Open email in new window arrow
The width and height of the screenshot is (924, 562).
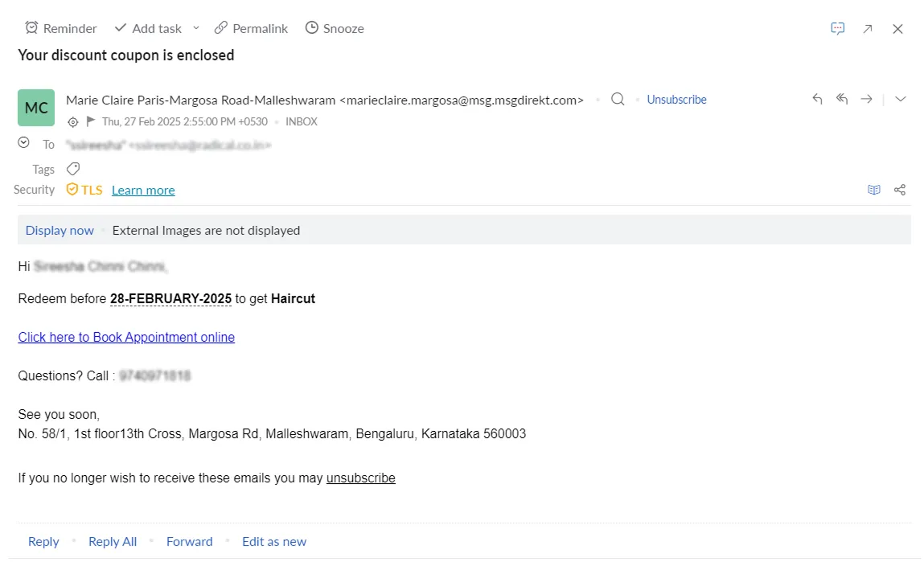point(868,29)
